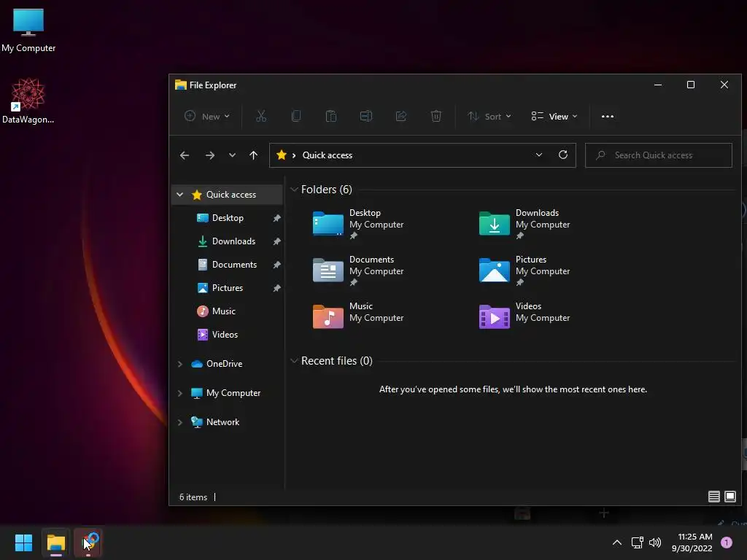Screen dimensions: 747x560
Task: Unpin Pictures via its sidebar pin icon
Action: click(276, 288)
